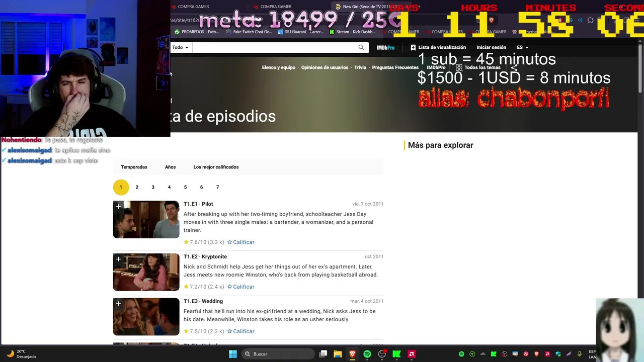Click the Wedding episode thumbnail
The width and height of the screenshot is (644, 362).
[x=146, y=317]
